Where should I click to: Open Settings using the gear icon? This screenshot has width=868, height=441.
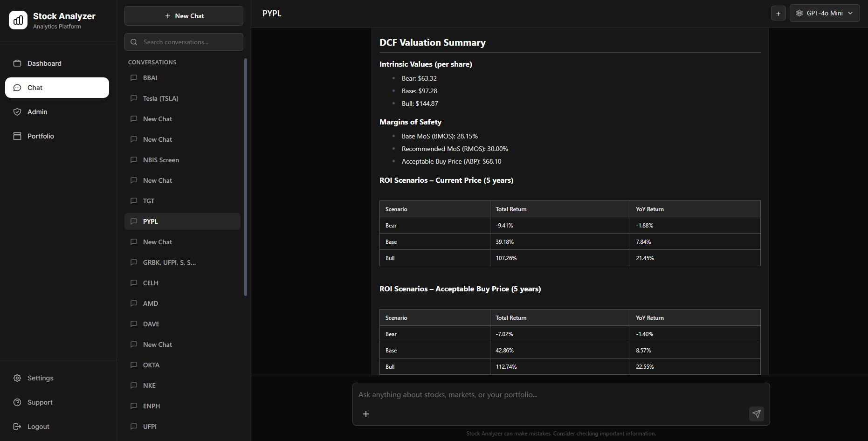tap(17, 378)
